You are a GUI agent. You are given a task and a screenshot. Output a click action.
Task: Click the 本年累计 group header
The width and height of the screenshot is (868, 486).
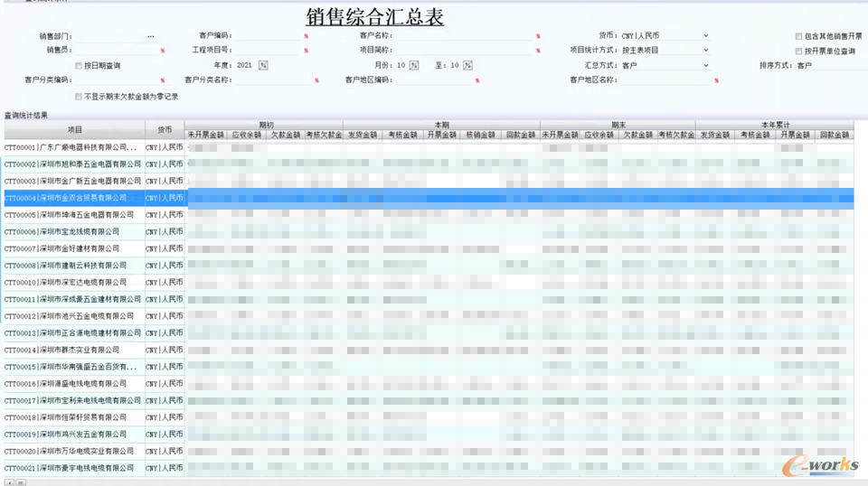click(775, 125)
